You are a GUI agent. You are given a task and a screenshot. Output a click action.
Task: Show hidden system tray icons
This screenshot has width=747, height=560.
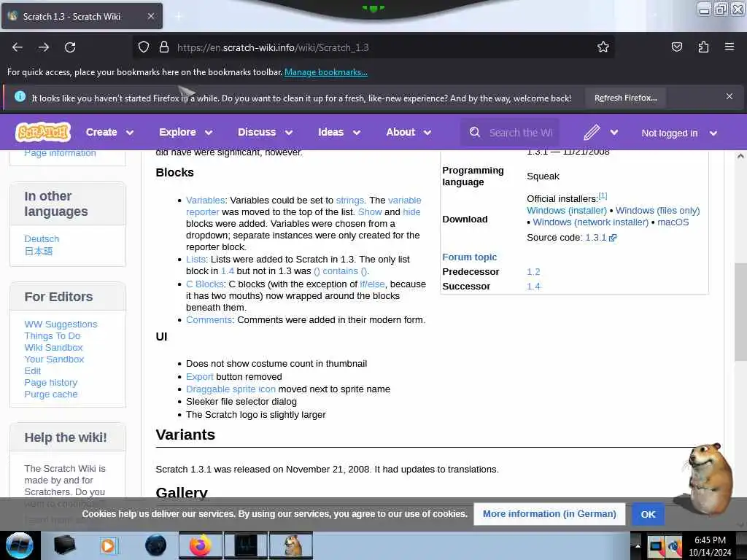(638, 546)
